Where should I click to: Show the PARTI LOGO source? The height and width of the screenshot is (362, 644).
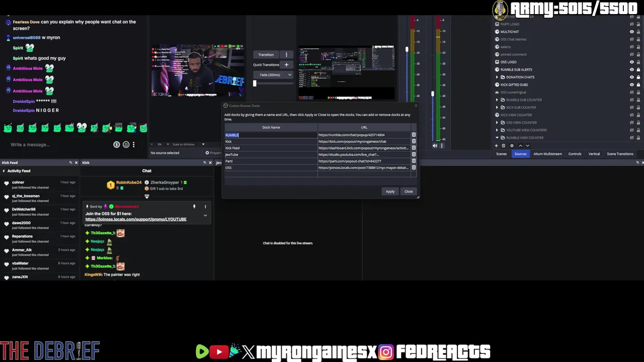click(632, 24)
